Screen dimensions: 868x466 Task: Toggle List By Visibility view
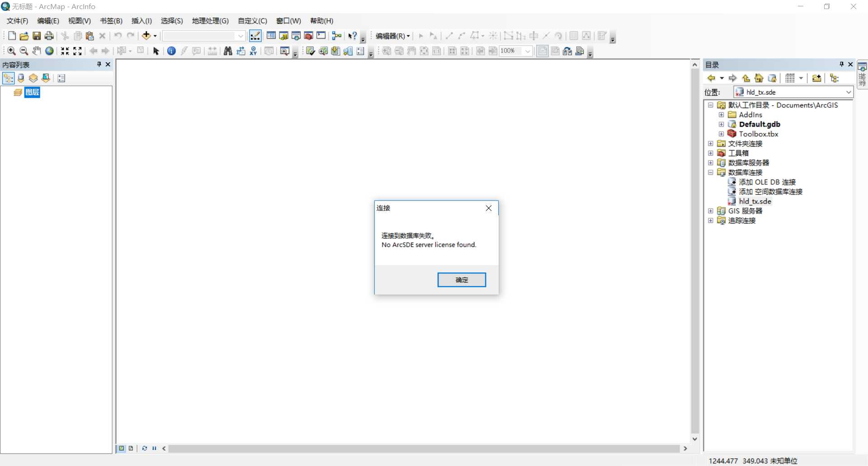pos(33,78)
